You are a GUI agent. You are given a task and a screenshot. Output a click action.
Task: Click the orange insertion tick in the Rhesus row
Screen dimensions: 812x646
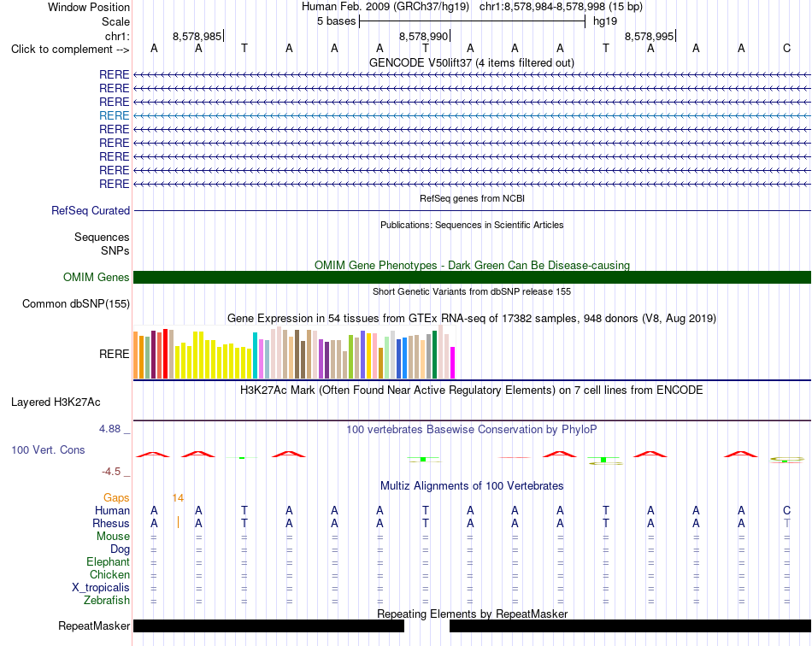pyautogui.click(x=178, y=522)
